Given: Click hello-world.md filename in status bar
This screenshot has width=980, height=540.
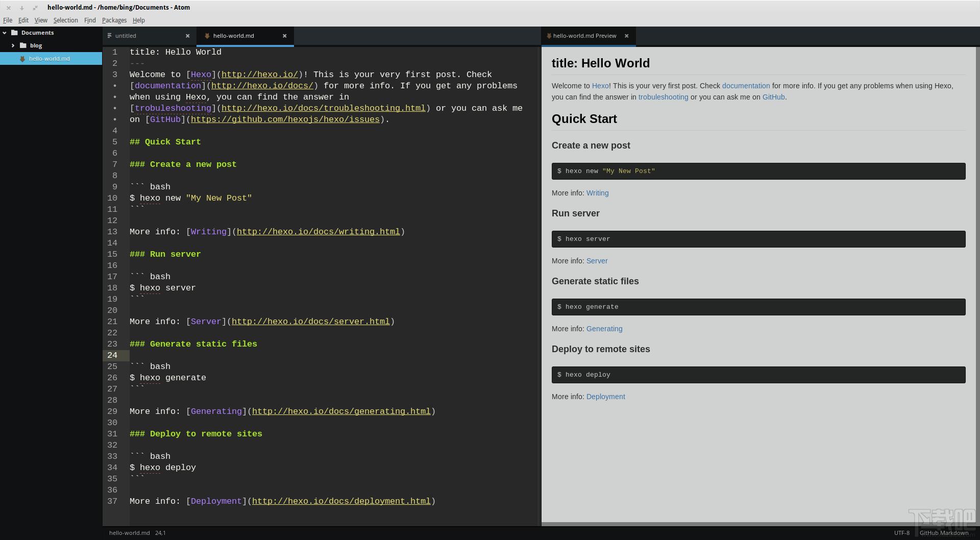Looking at the screenshot, I should (x=129, y=533).
